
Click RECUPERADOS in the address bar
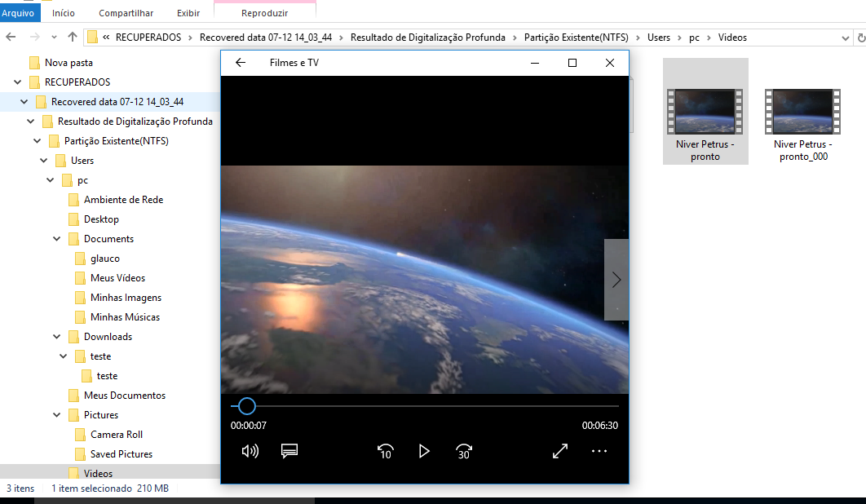[x=148, y=37]
